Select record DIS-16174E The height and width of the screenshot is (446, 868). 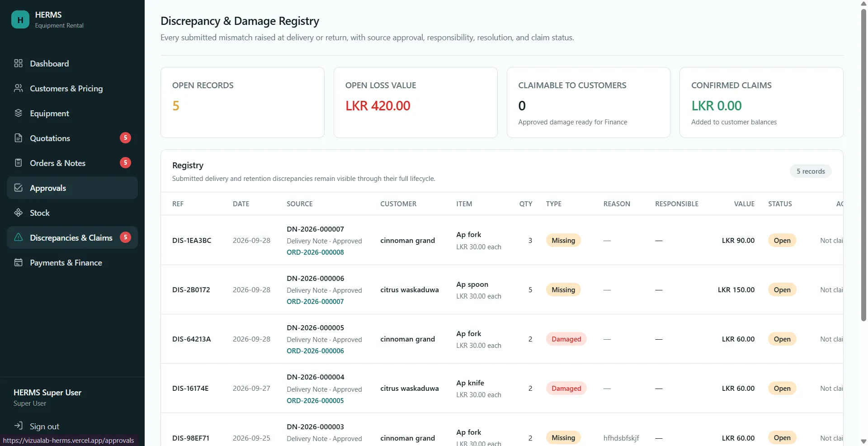190,389
